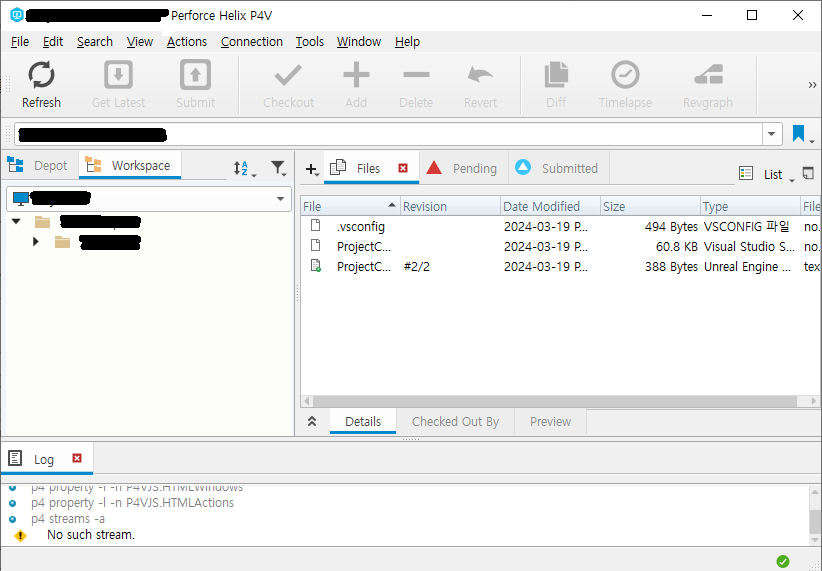822x571 pixels.
Task: Sort by the Revision column header
Action: pos(450,207)
